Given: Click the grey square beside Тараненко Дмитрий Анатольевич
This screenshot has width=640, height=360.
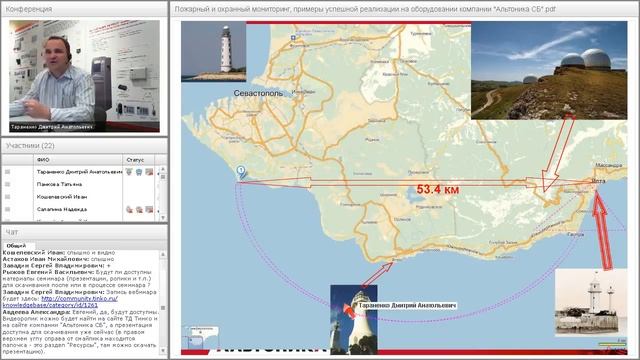Looking at the screenshot, I should (7, 172).
